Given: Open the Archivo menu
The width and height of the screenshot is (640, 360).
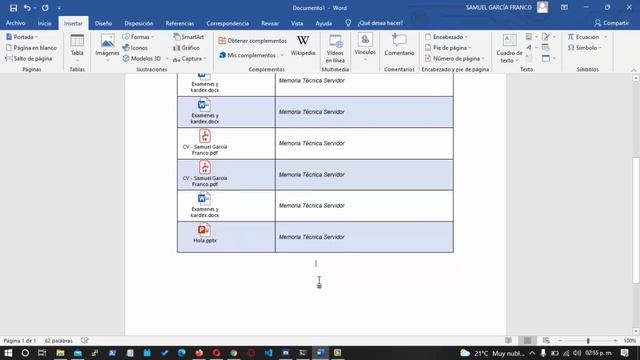Looking at the screenshot, I should (x=16, y=23).
